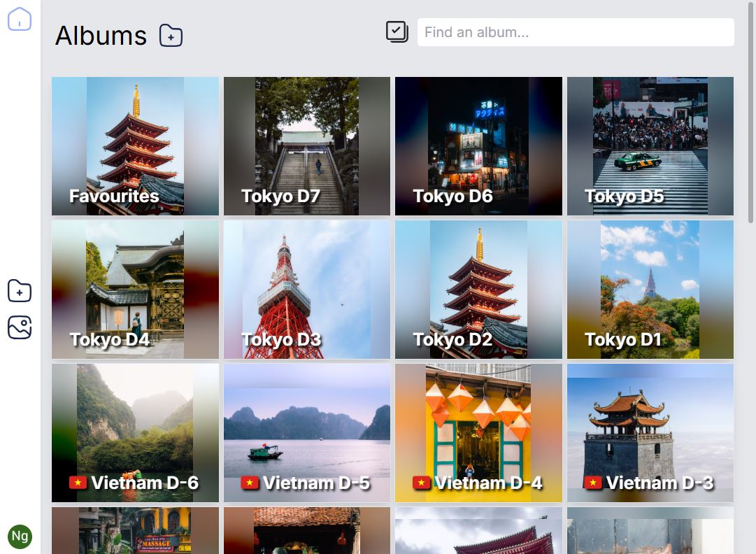The width and height of the screenshot is (756, 554).
Task: Enable multi-select mode with the checkbox icon
Action: click(397, 31)
